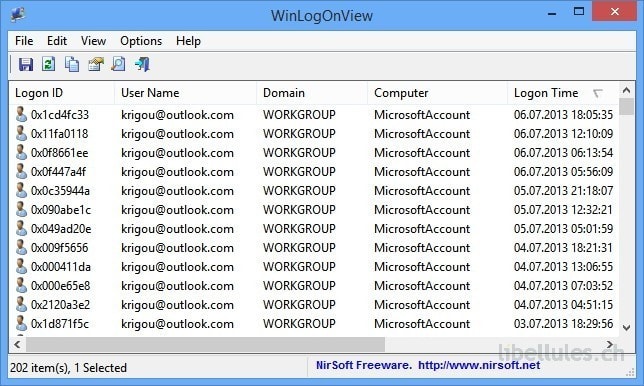Screen dimensions: 644x386
Task: Click the Exit toolbar icon
Action: (x=142, y=64)
